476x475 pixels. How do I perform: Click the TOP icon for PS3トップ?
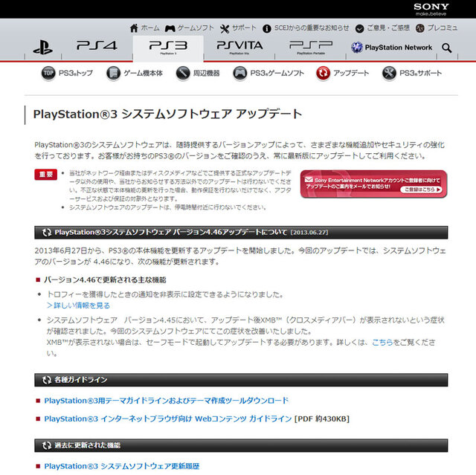(x=48, y=73)
